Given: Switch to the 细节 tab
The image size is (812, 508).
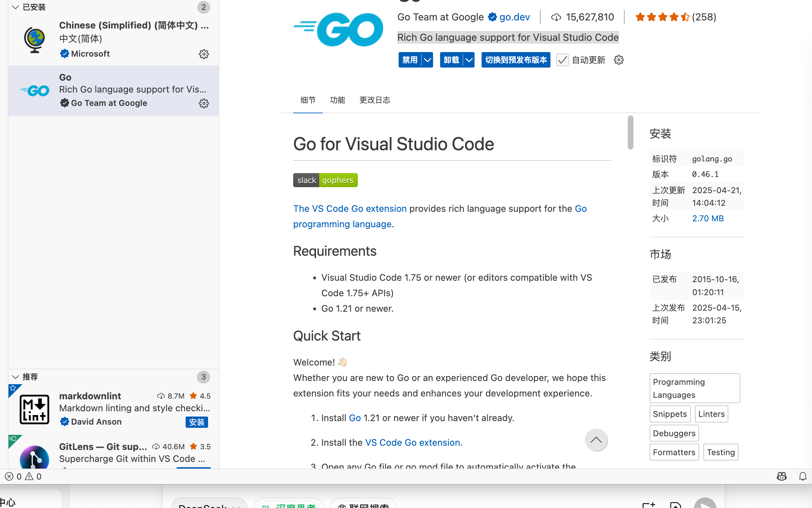Looking at the screenshot, I should pyautogui.click(x=308, y=100).
